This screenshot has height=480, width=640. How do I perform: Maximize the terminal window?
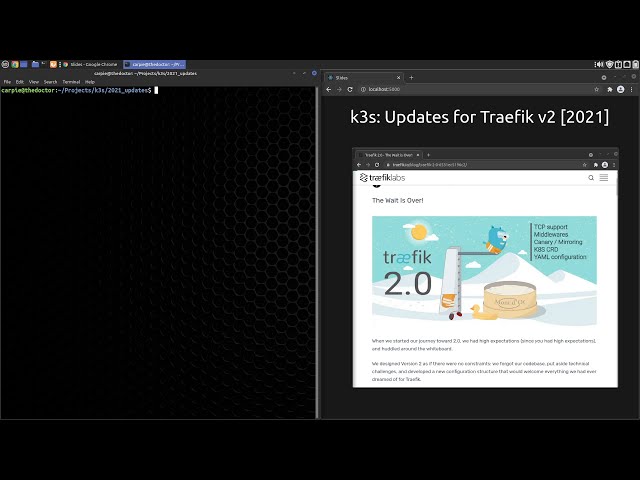pyautogui.click(x=304, y=73)
